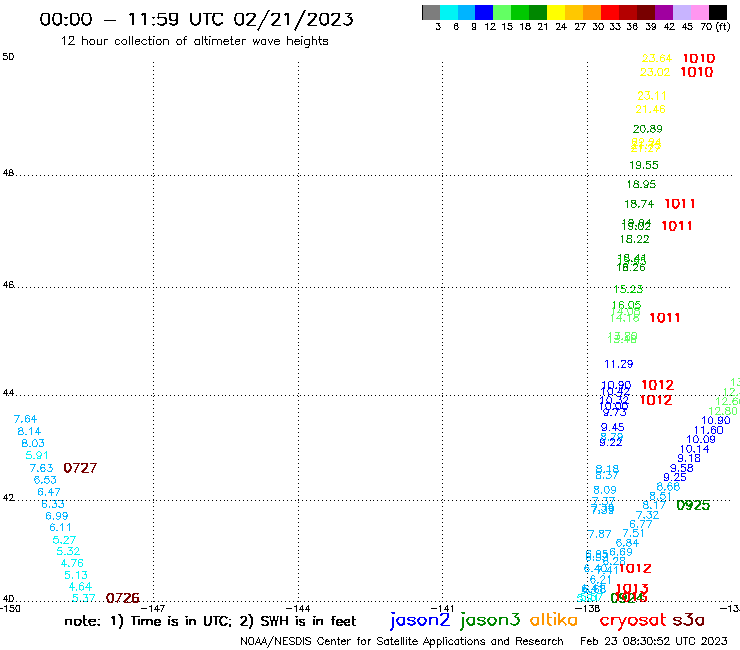Select the cyan reading 5.91
Viewport: 740px width, 650px height.
click(37, 456)
